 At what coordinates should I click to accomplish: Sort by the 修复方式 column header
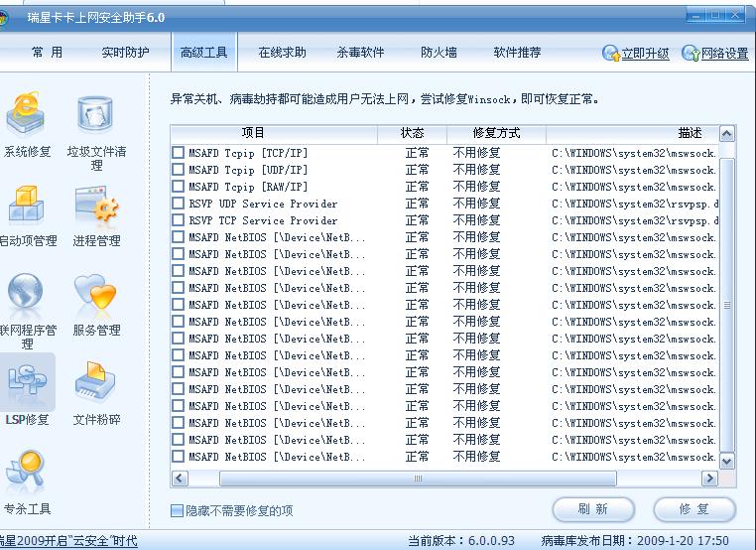click(497, 133)
